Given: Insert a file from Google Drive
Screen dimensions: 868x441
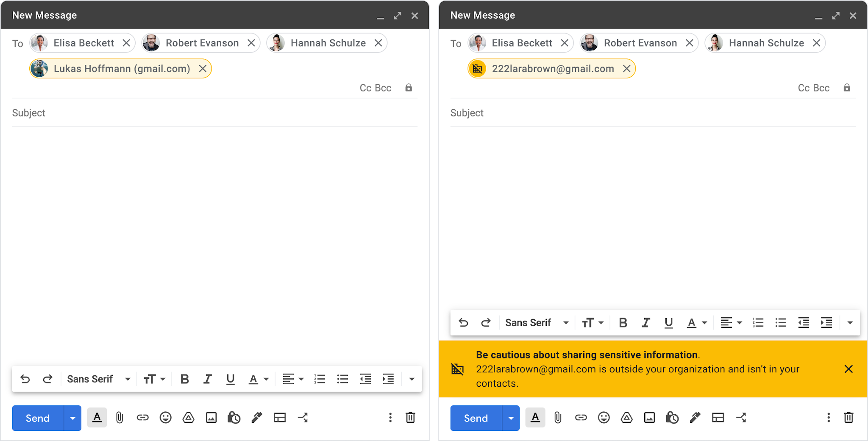Looking at the screenshot, I should click(188, 418).
